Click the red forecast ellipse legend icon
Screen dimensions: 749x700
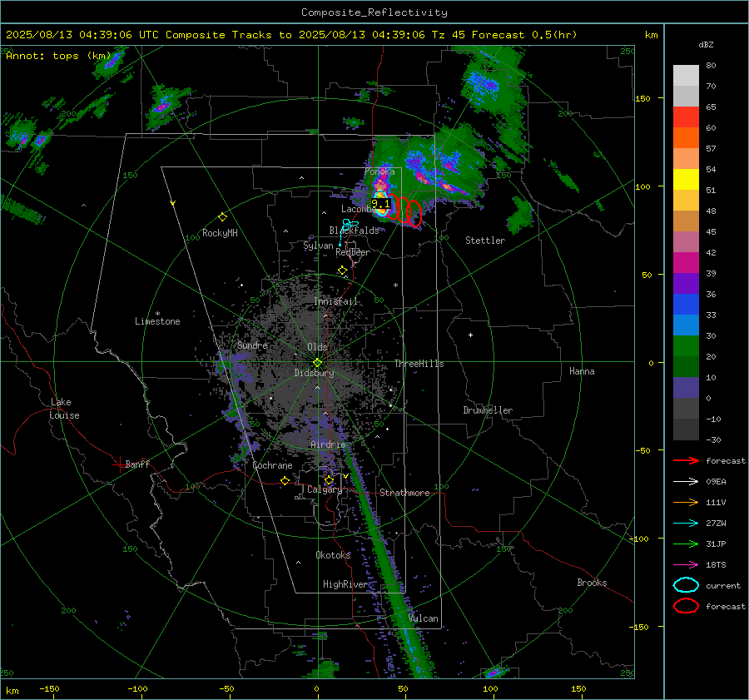point(686,606)
